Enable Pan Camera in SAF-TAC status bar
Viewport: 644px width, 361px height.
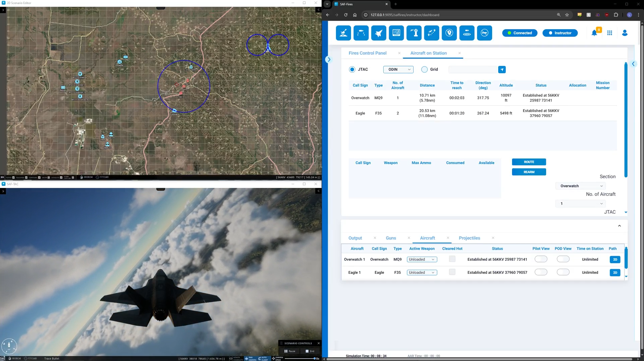coord(250,358)
